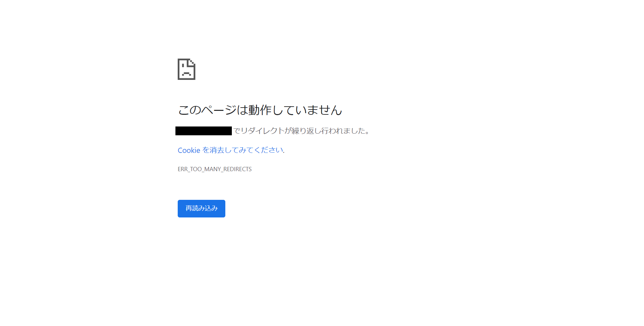Click the sad page error icon

tap(187, 69)
